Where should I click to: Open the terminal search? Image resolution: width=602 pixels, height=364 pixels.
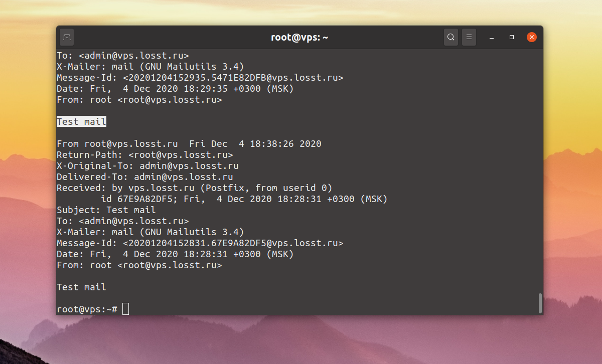click(451, 37)
